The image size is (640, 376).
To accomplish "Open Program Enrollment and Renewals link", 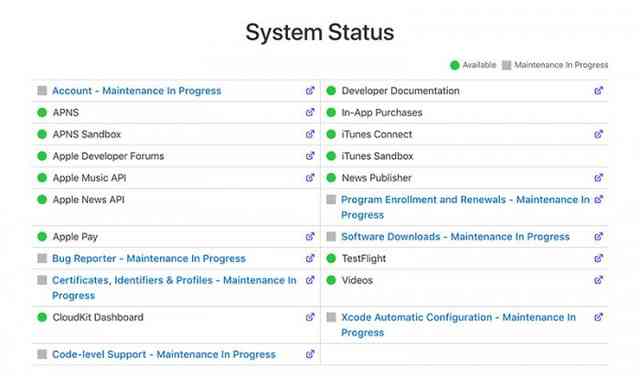I will click(465, 207).
